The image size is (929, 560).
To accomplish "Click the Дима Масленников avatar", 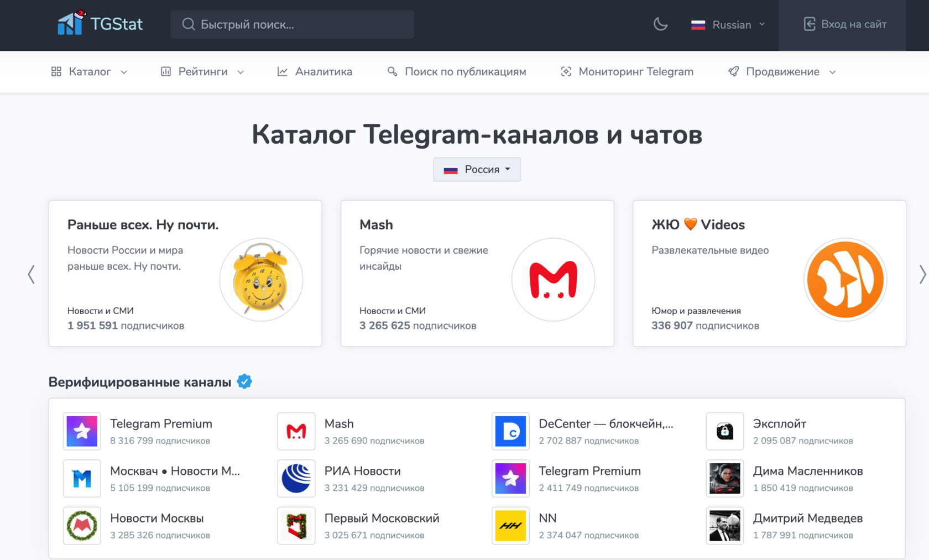I will pos(725,479).
